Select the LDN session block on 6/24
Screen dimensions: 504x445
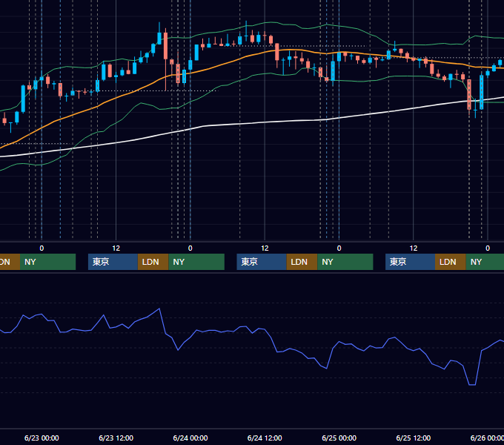click(302, 262)
